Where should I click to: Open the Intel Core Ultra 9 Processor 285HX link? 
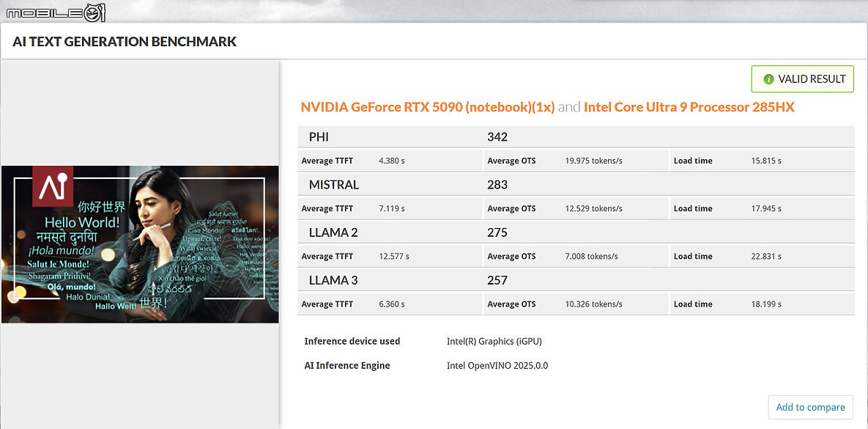689,108
